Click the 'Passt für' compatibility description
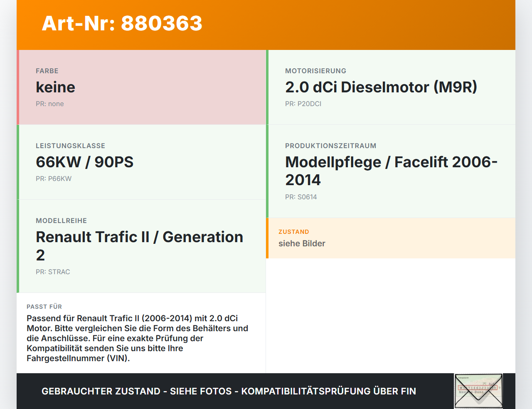The width and height of the screenshot is (532, 409). (x=138, y=338)
